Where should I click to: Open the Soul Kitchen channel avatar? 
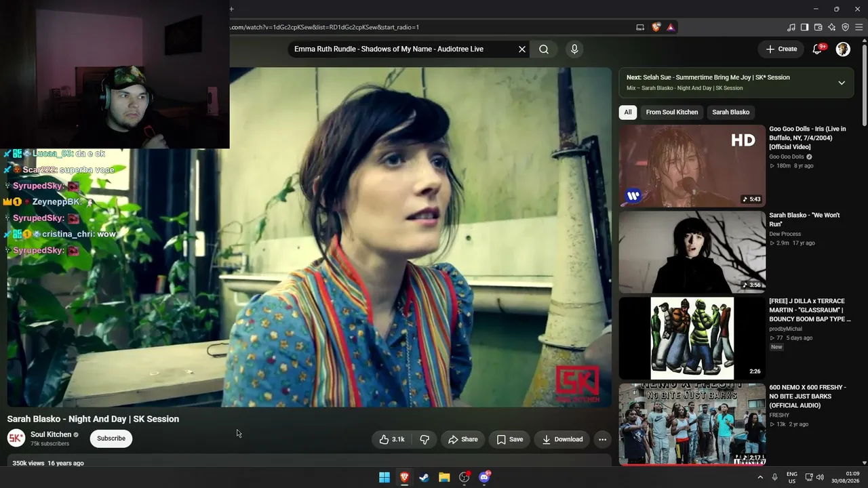coord(16,438)
